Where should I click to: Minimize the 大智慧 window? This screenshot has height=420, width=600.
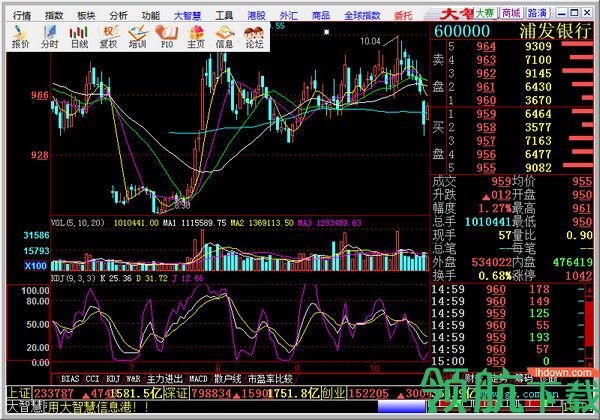[x=562, y=13]
